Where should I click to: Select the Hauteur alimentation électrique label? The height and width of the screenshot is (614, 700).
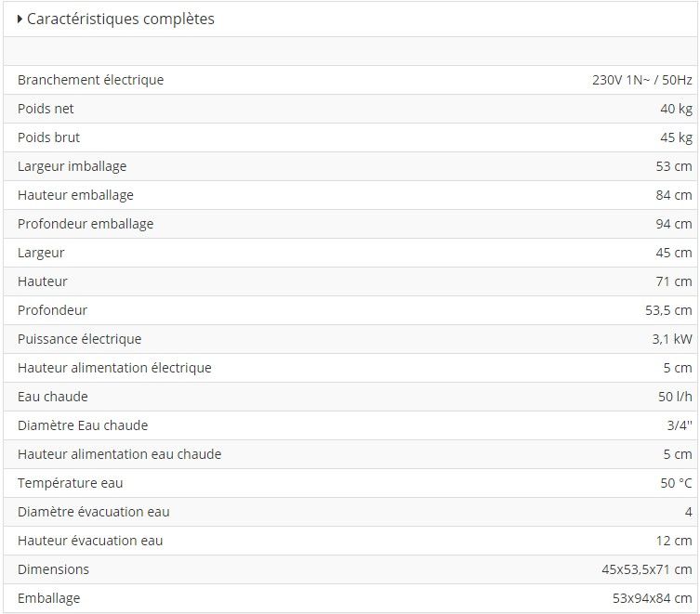(x=114, y=368)
